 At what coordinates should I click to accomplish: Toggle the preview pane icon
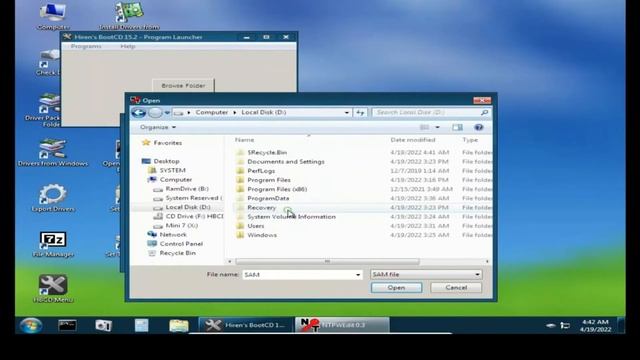click(x=458, y=127)
